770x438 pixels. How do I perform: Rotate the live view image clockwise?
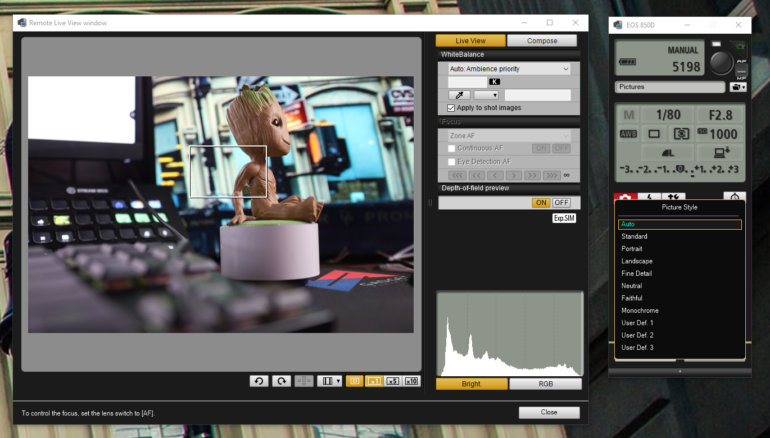[281, 381]
